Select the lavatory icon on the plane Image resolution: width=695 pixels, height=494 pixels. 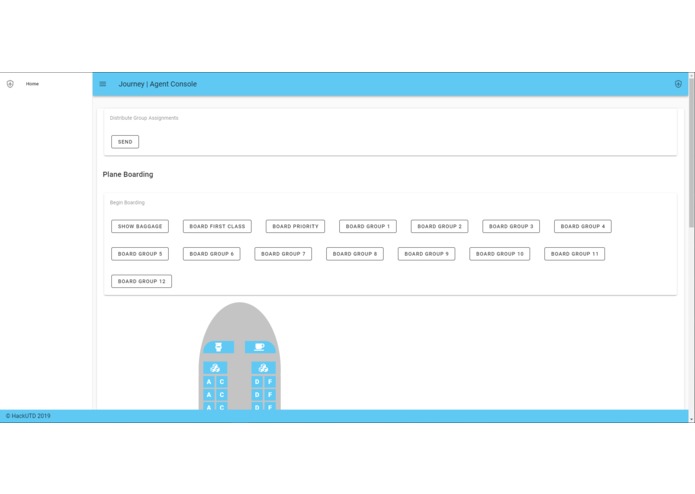[219, 347]
